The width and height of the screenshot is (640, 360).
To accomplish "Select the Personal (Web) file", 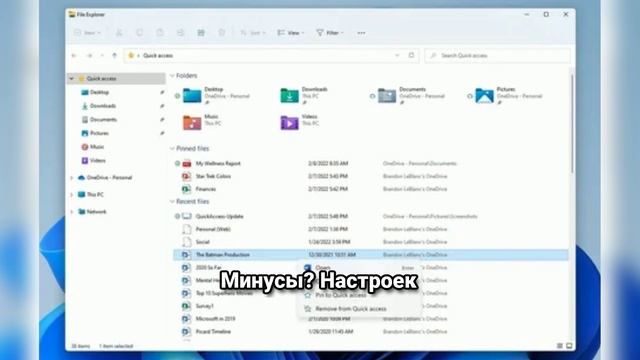I will point(213,229).
